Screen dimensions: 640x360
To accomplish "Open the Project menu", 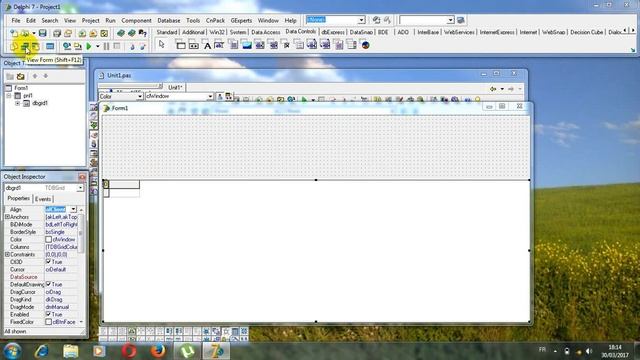I will [90, 20].
